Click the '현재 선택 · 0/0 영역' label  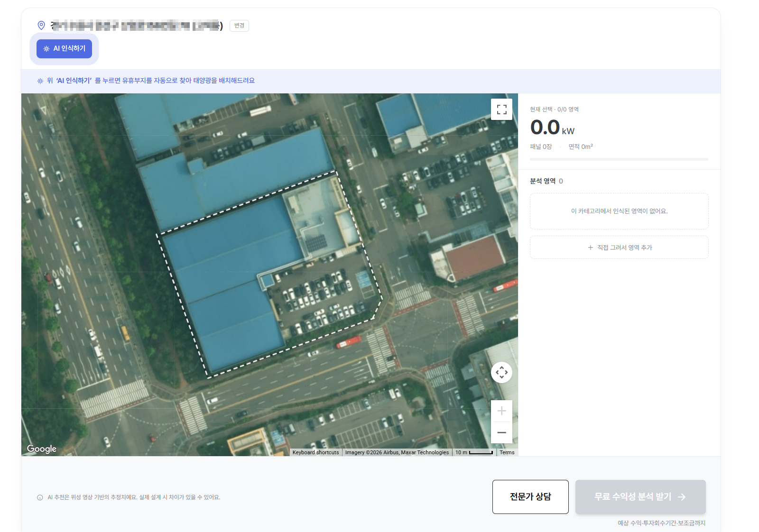[554, 110]
